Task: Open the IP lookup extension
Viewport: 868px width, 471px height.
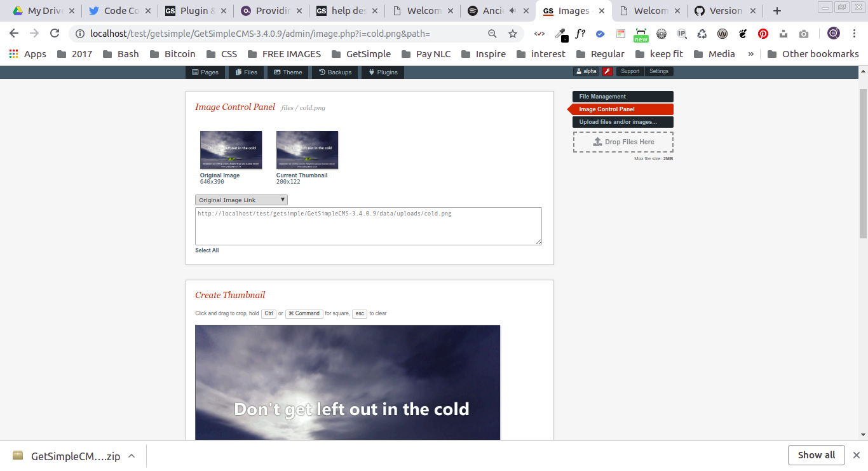Action: click(x=682, y=33)
